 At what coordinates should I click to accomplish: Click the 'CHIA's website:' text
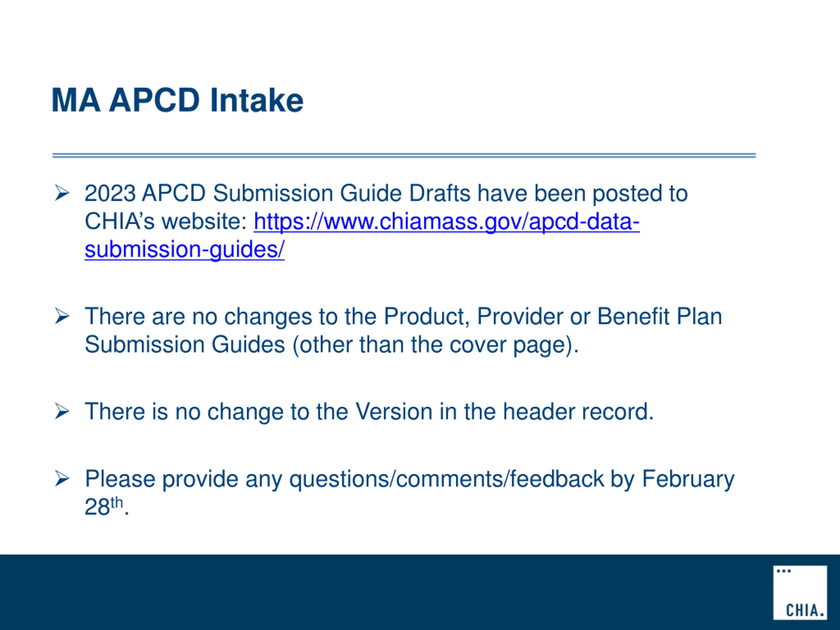[166, 221]
